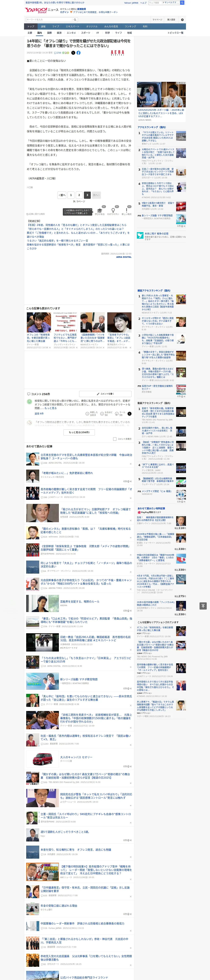210x980 pixels.
Task: Click コメントを書く button
Action: 105,394
